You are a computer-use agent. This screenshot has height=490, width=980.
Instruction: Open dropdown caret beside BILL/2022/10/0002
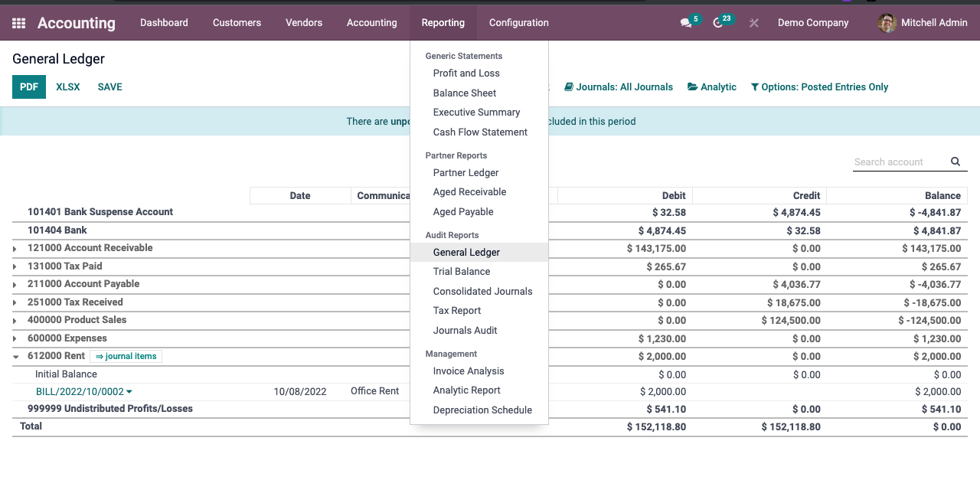129,392
